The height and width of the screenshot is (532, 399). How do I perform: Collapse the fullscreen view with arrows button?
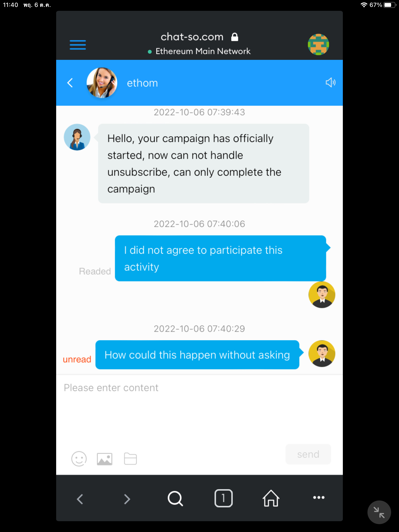pyautogui.click(x=379, y=512)
